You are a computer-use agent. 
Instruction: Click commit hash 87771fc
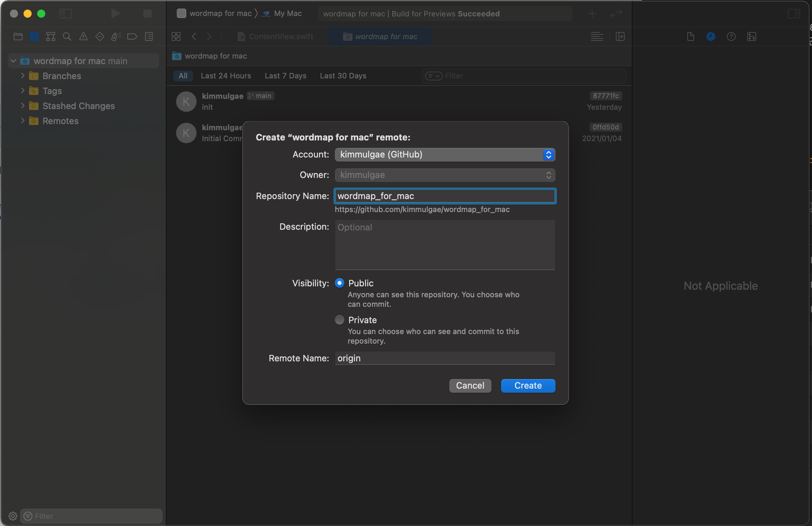(606, 96)
